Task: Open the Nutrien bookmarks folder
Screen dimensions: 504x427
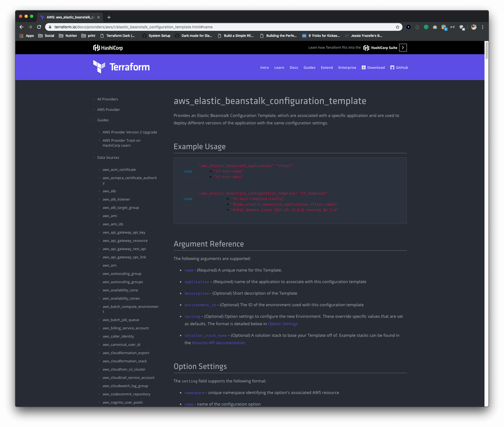Action: tap(68, 36)
